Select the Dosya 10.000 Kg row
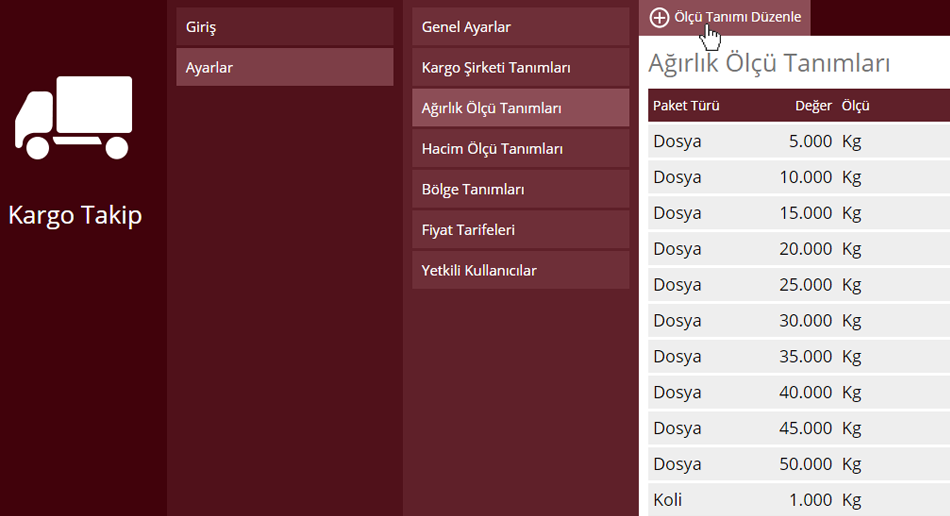The image size is (950, 516). click(799, 177)
